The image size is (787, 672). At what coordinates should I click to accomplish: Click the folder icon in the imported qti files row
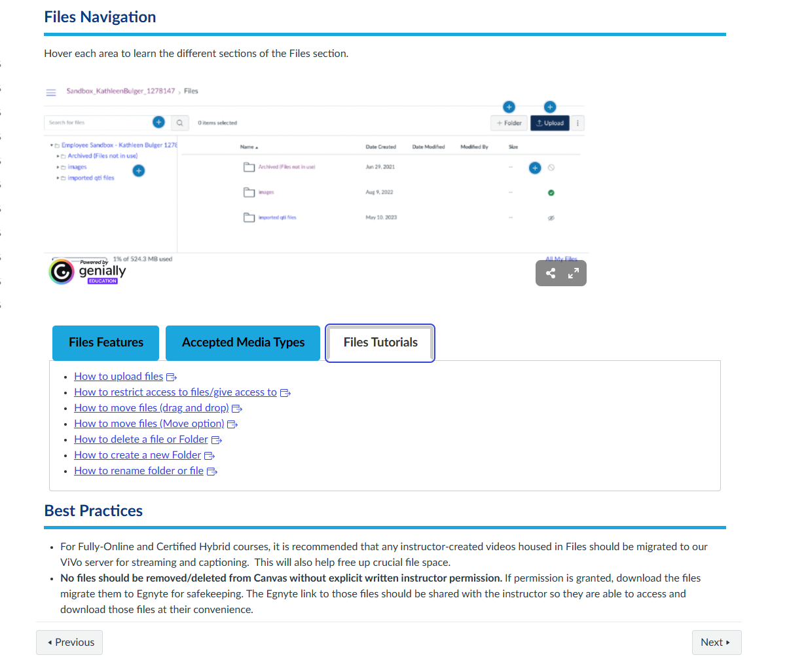click(249, 217)
